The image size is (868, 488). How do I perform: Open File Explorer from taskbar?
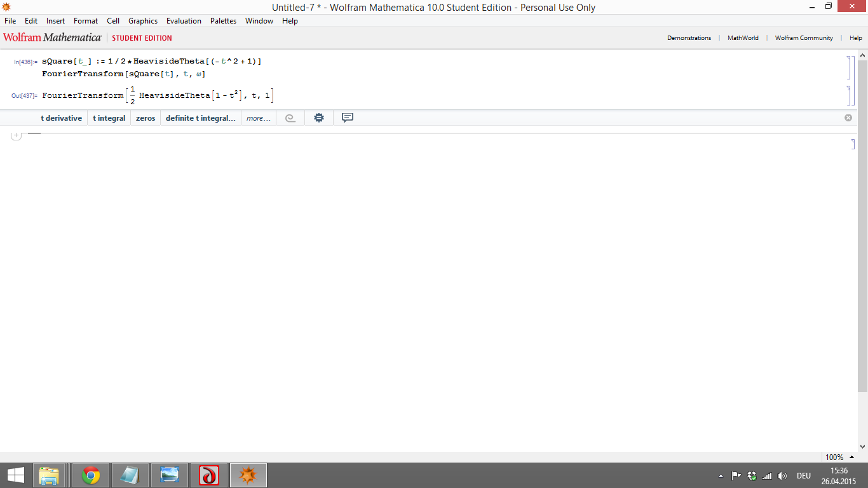click(49, 475)
